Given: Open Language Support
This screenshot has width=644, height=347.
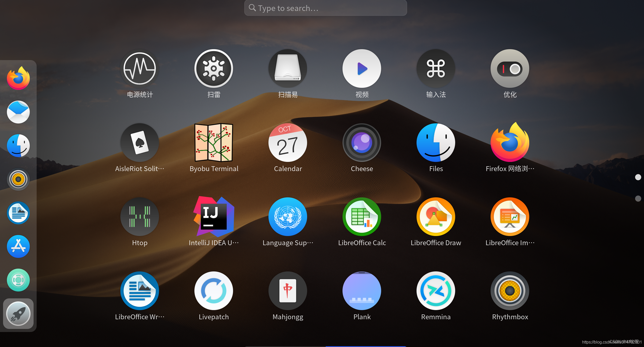Looking at the screenshot, I should pos(288,217).
